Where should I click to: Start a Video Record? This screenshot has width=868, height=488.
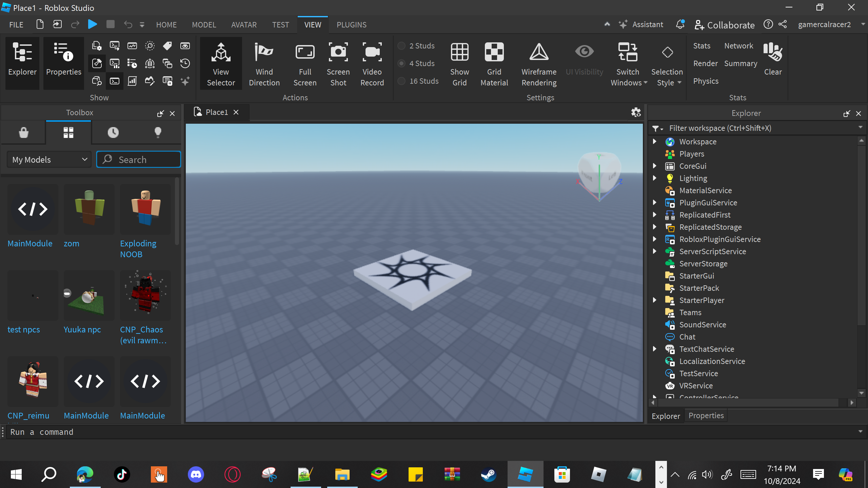pos(372,53)
